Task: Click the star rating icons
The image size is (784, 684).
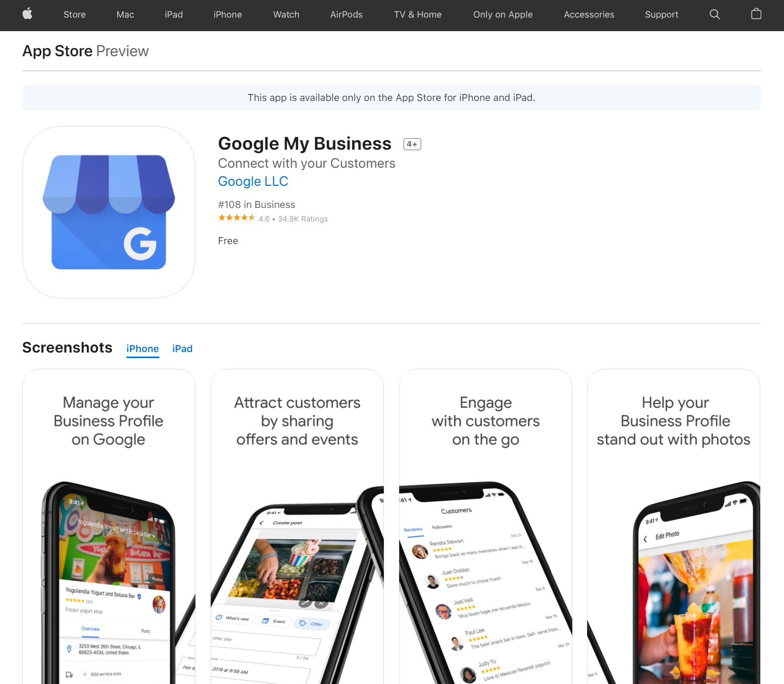Action: 237,218
